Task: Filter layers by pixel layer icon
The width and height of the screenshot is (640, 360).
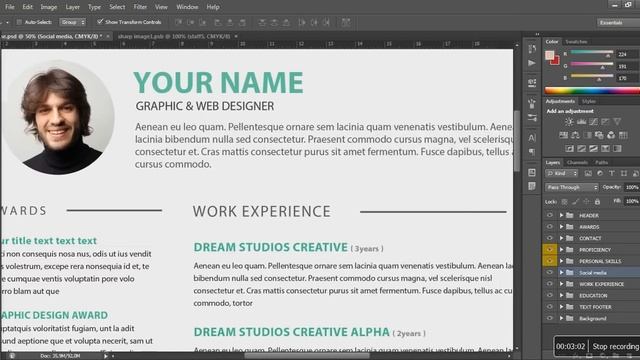Action: (x=588, y=173)
